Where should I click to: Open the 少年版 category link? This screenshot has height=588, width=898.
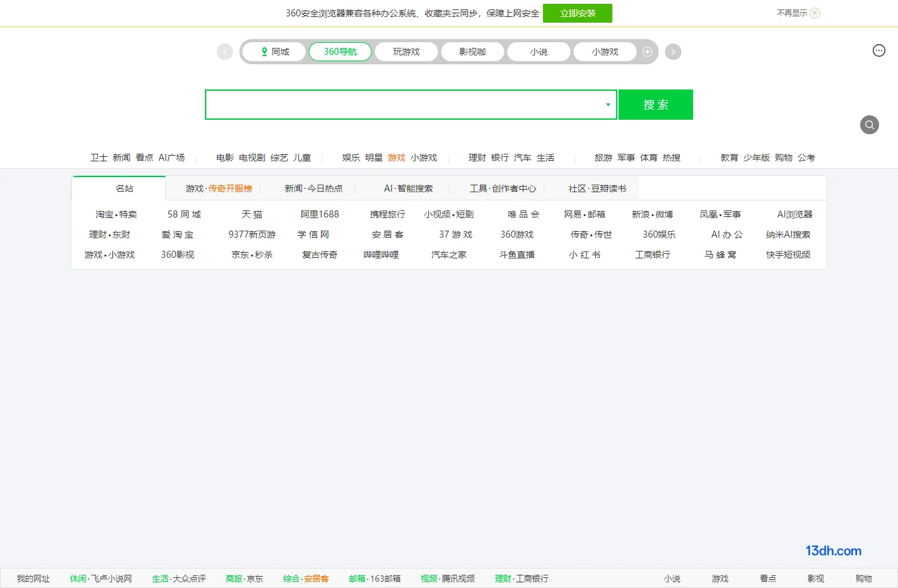tap(757, 158)
